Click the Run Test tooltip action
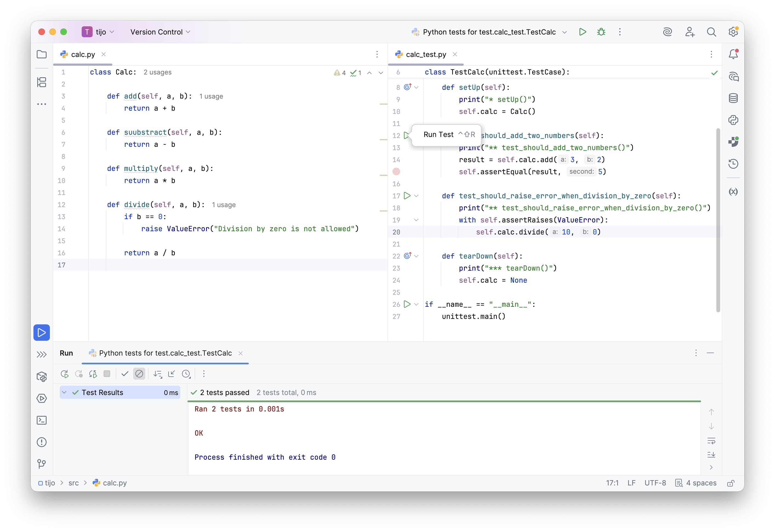This screenshot has height=532, width=775. coord(438,135)
